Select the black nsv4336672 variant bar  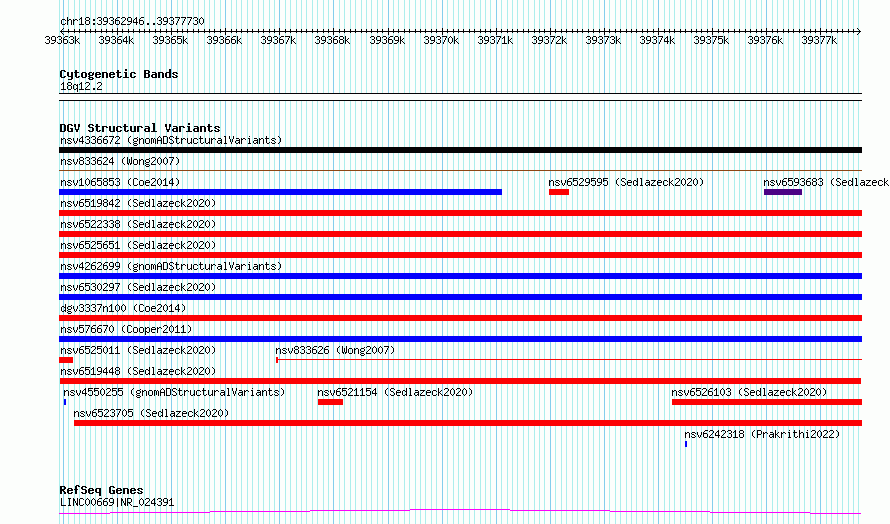pyautogui.click(x=460, y=150)
